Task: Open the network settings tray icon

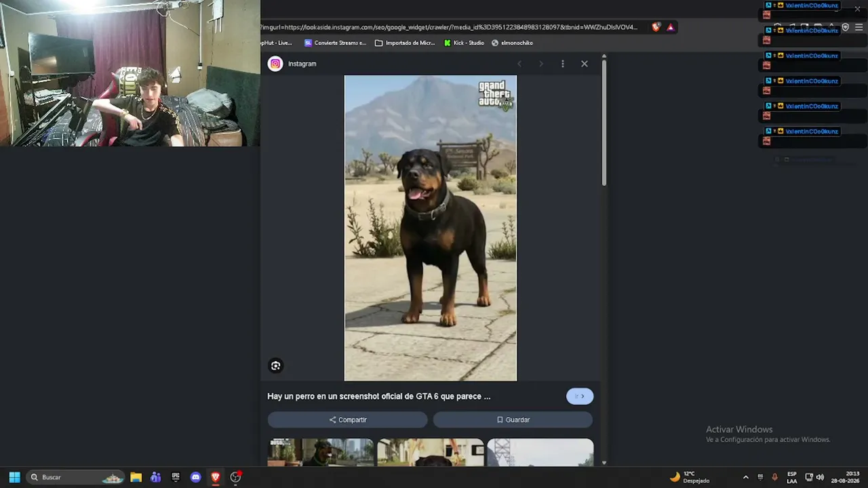Action: pos(809,477)
